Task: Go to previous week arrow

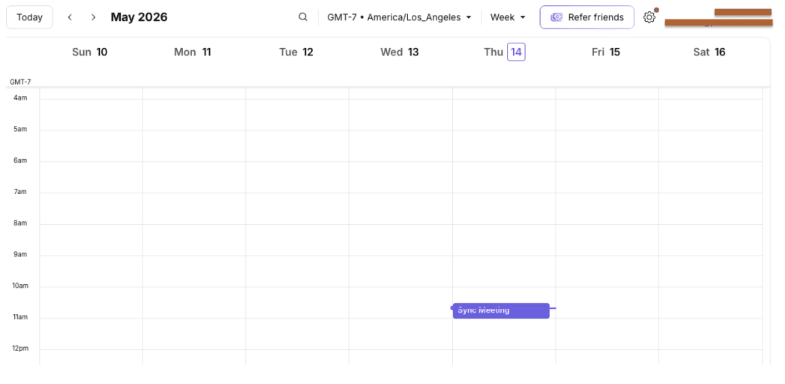Action: (x=70, y=17)
